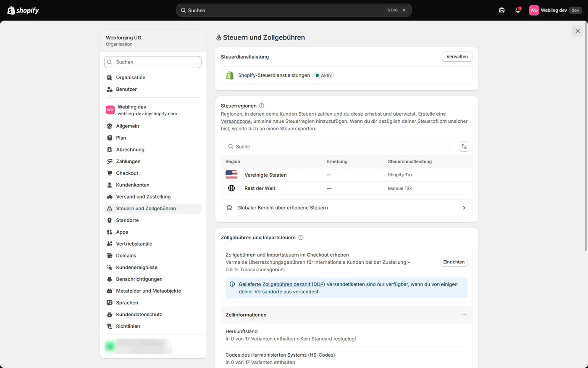Open the Vereinigte Staaten tax region

[346, 175]
